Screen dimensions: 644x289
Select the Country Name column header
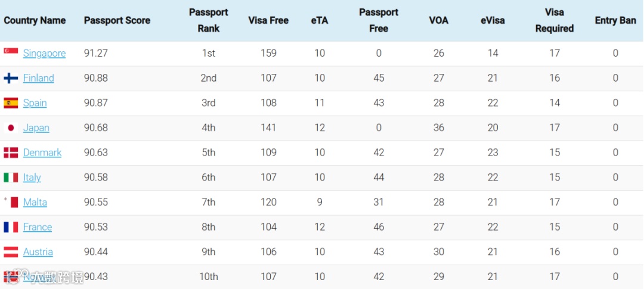[35, 20]
